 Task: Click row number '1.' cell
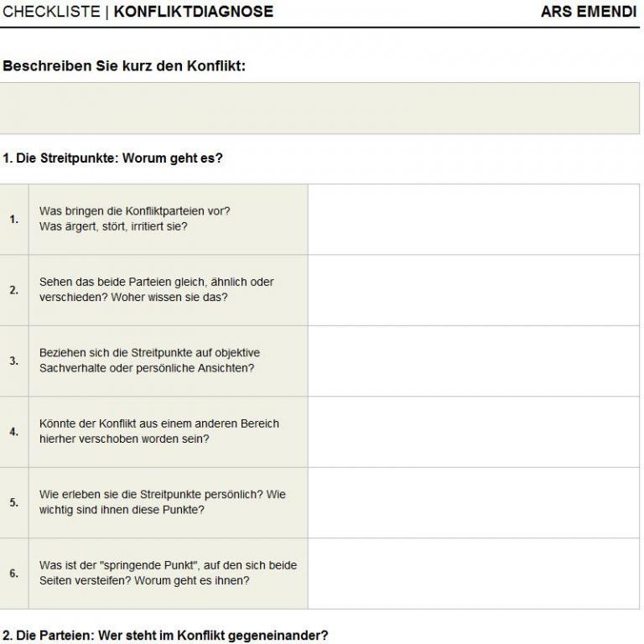14,220
